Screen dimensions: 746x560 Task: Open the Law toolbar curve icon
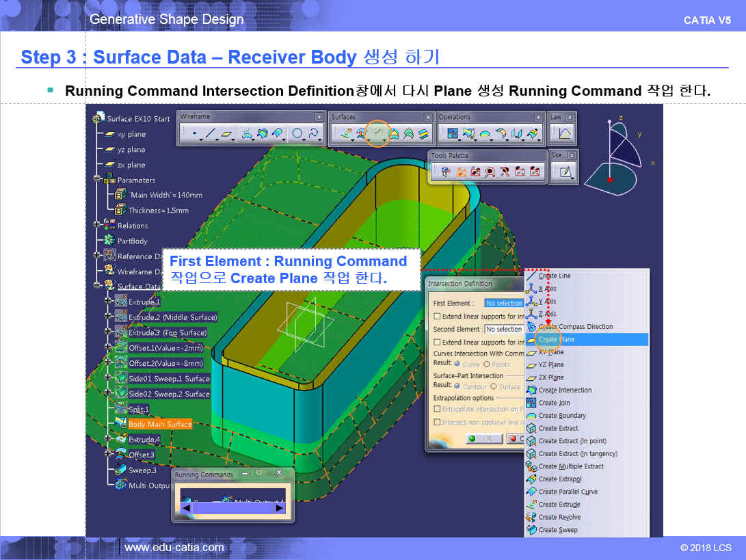(565, 134)
